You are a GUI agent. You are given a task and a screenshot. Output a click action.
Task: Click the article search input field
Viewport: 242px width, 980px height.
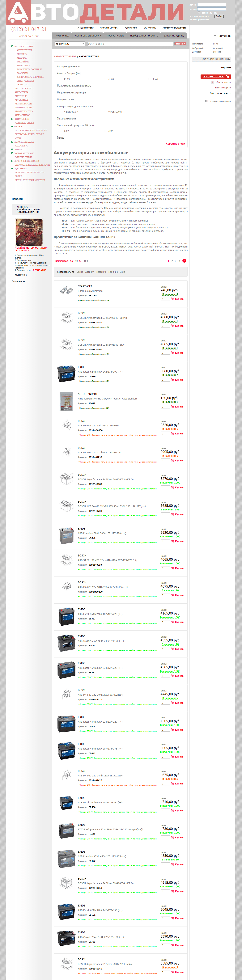coord(130,44)
